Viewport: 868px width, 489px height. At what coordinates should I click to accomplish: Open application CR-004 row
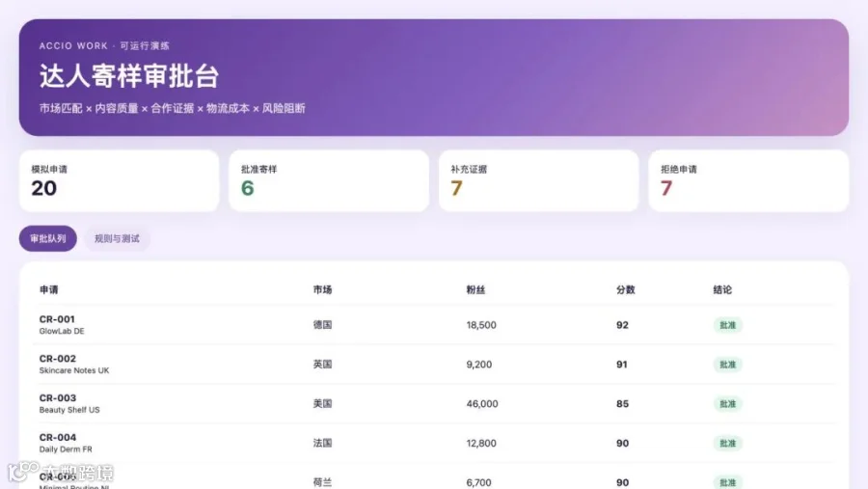(x=434, y=443)
